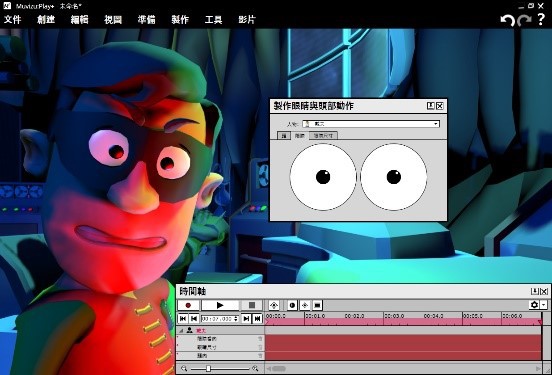Click the zoom out magnifier in timeline
Image resolution: width=552 pixels, height=375 pixels.
pos(184,368)
